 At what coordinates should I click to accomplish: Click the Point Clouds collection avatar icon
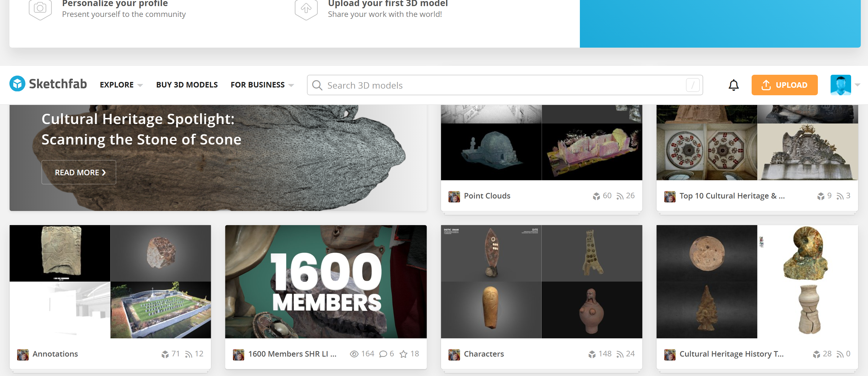[x=454, y=196]
